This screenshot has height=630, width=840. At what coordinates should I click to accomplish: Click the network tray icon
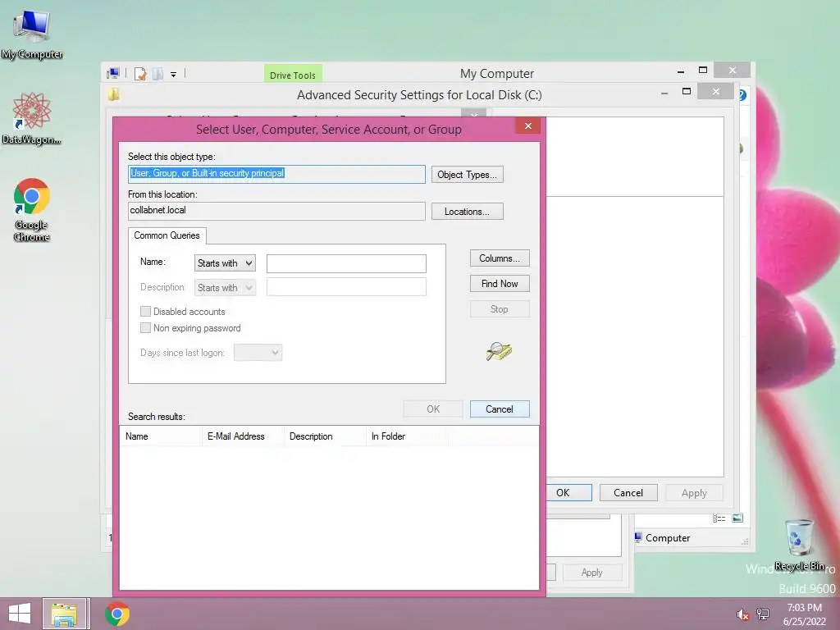coord(763,614)
